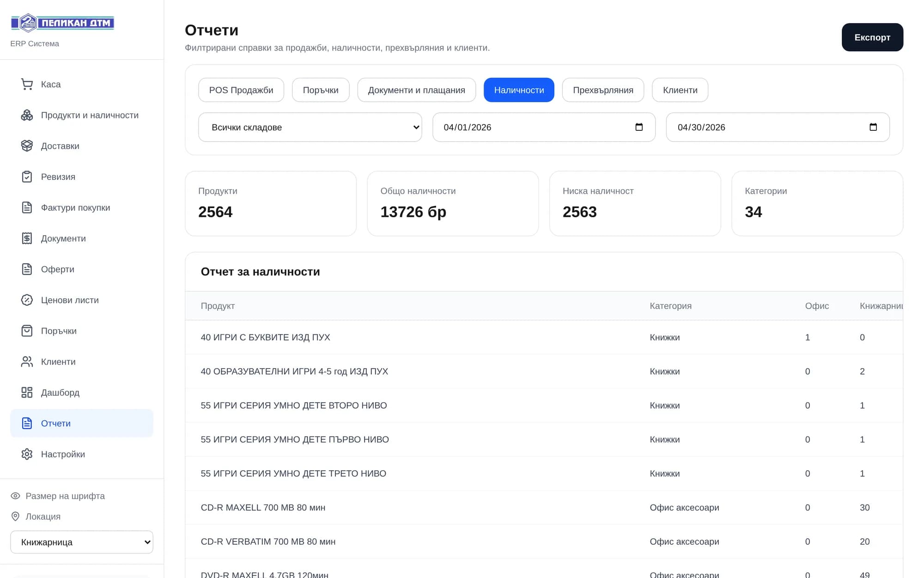Viewport: 924px width, 578px height.
Task: Click the Продукт column header
Action: coord(218,306)
